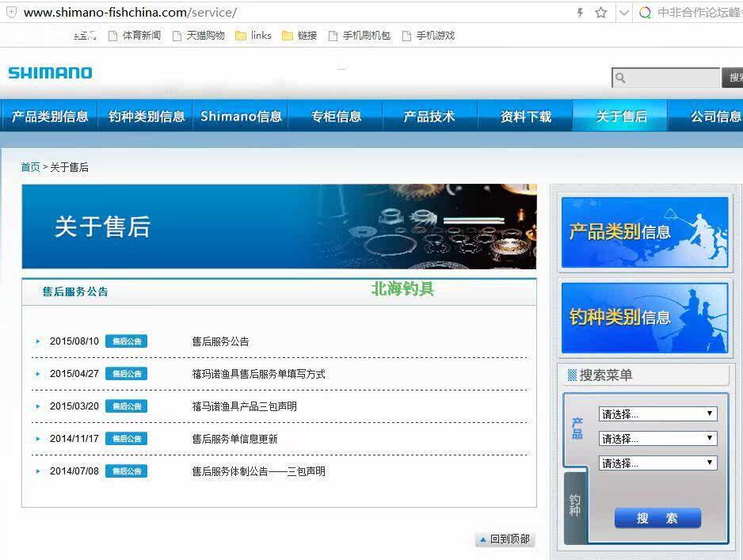
Task: Open the Shimano信息 navigation menu
Action: pos(241,116)
